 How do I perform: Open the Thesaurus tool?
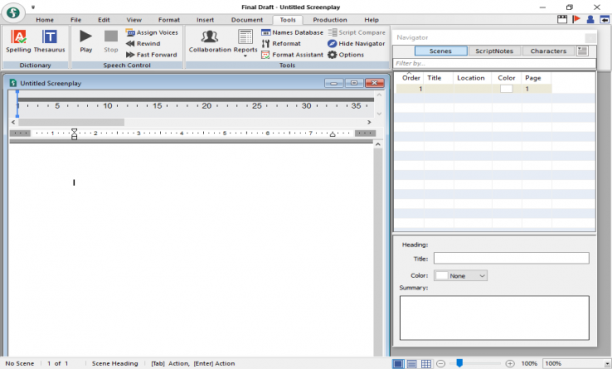[49, 42]
